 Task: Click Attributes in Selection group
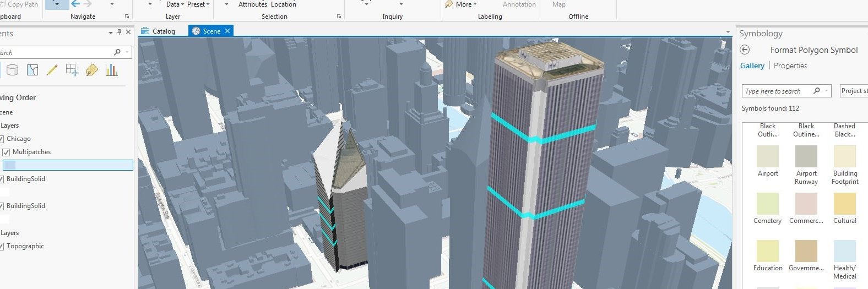click(253, 4)
